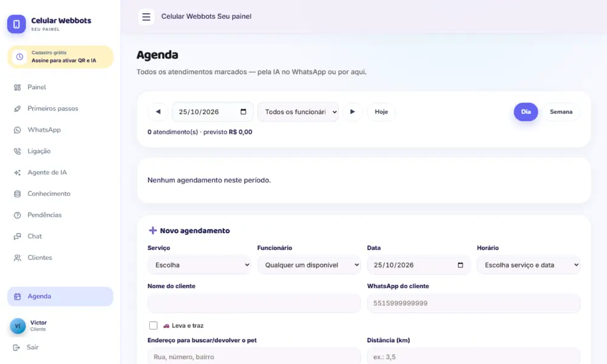Open the Serviço Escolha dropdown
Screen dimensions: 607x364
[199, 265]
